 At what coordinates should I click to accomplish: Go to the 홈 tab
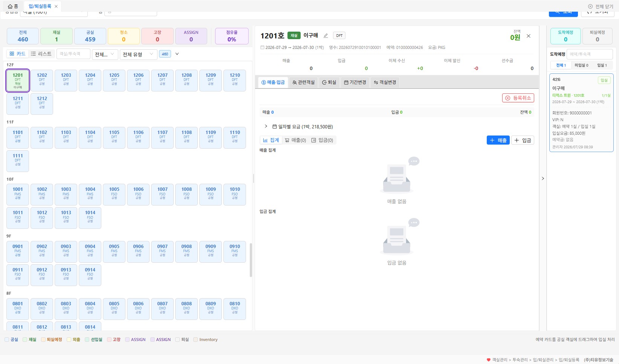click(x=13, y=6)
